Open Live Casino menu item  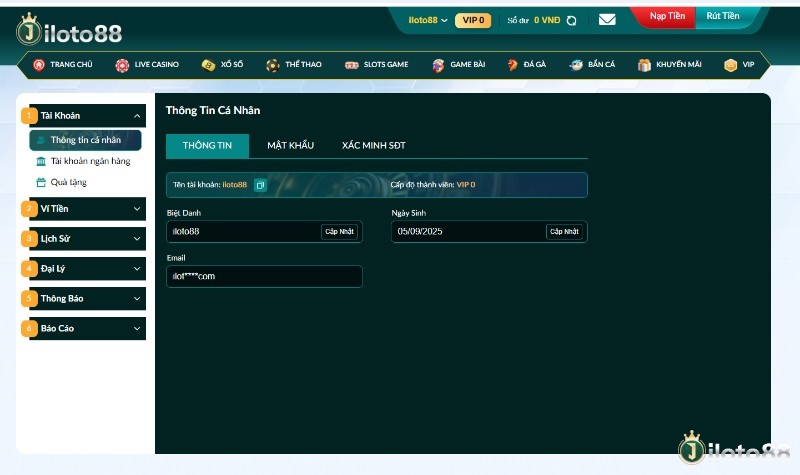click(147, 65)
